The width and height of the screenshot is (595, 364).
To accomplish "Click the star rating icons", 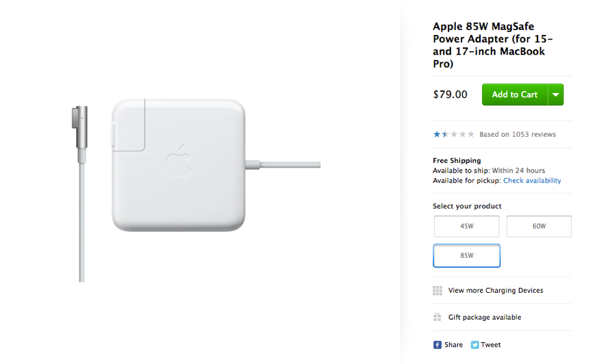I will 453,134.
